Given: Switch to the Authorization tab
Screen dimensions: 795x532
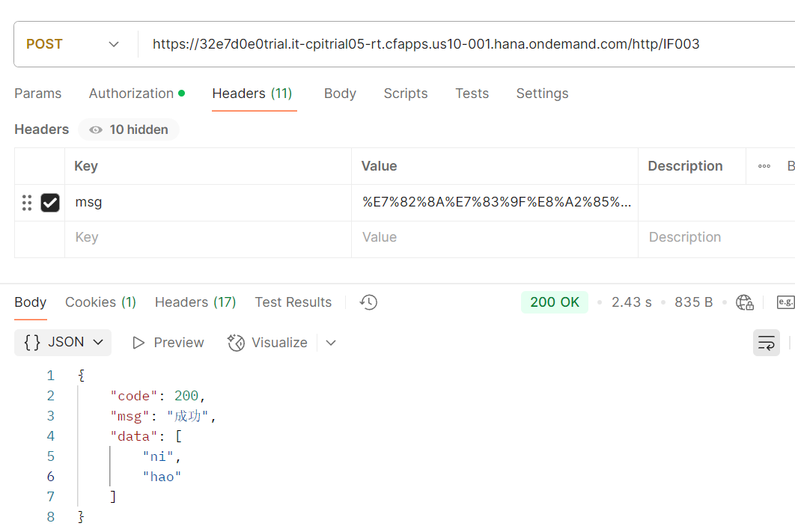Looking at the screenshot, I should (132, 94).
